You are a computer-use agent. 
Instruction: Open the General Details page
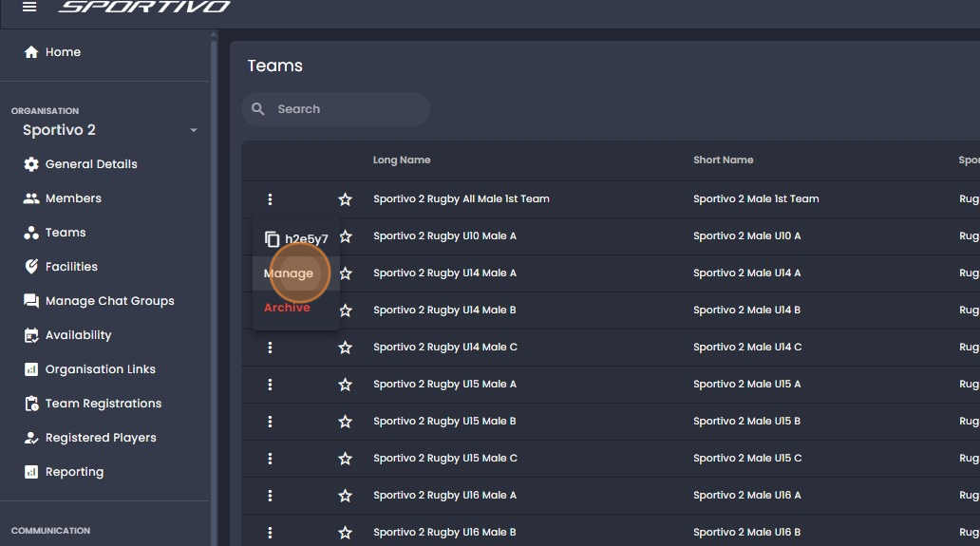point(91,164)
